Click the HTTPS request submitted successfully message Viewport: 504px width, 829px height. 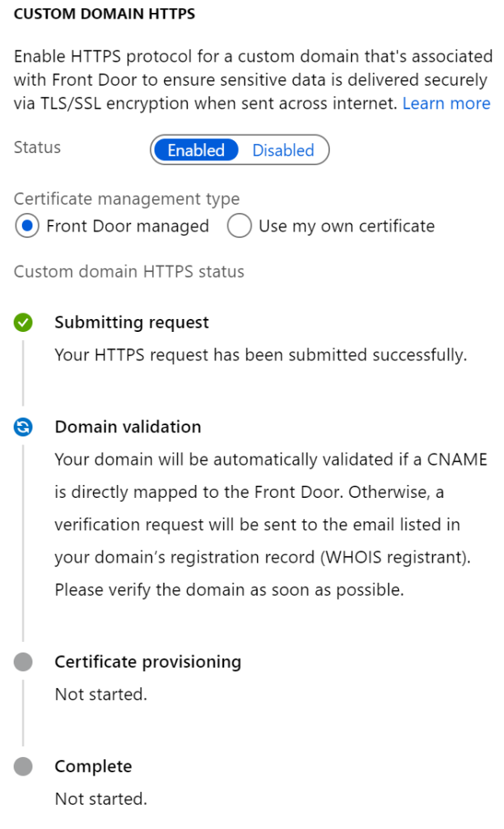point(261,355)
